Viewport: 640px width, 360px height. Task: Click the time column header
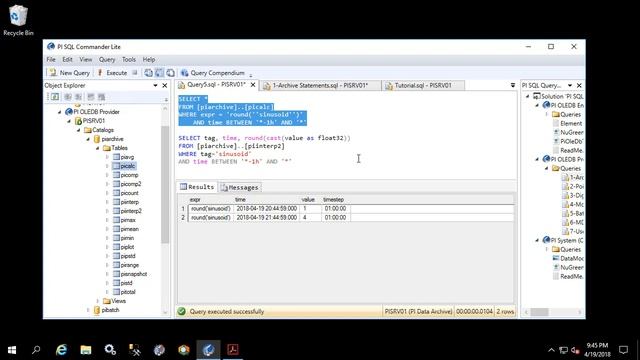pos(240,200)
